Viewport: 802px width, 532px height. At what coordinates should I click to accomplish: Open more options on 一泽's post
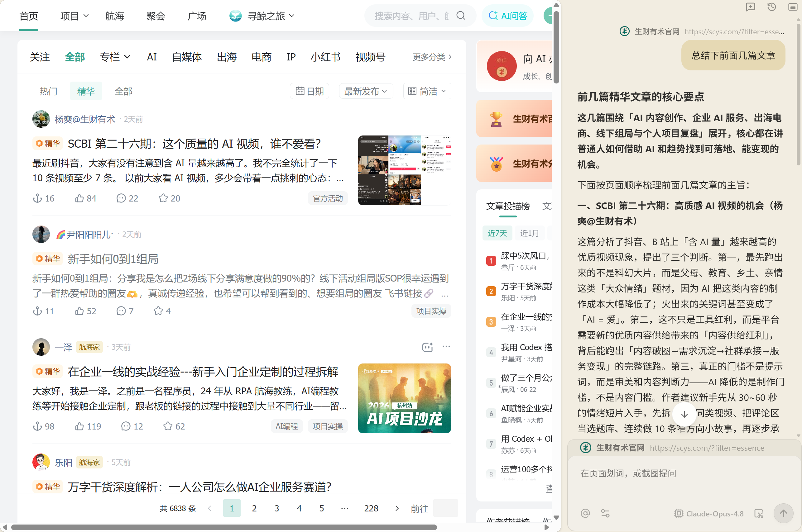point(446,347)
